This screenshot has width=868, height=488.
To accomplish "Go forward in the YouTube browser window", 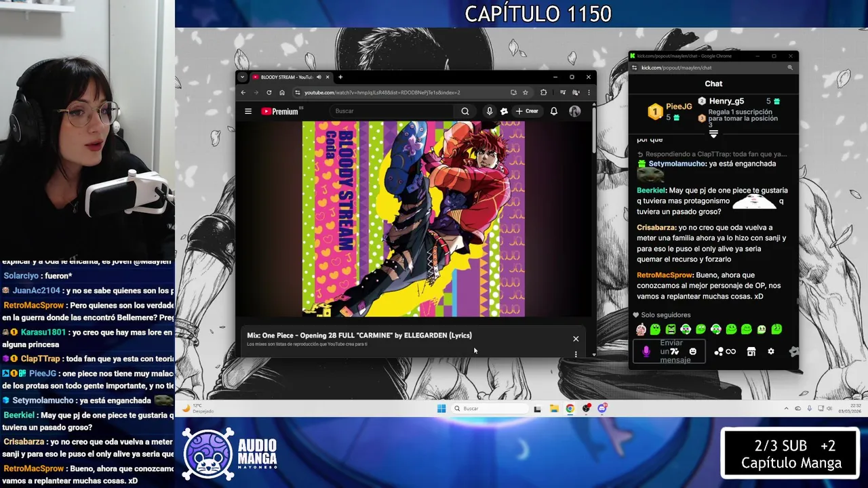I will pyautogui.click(x=256, y=92).
